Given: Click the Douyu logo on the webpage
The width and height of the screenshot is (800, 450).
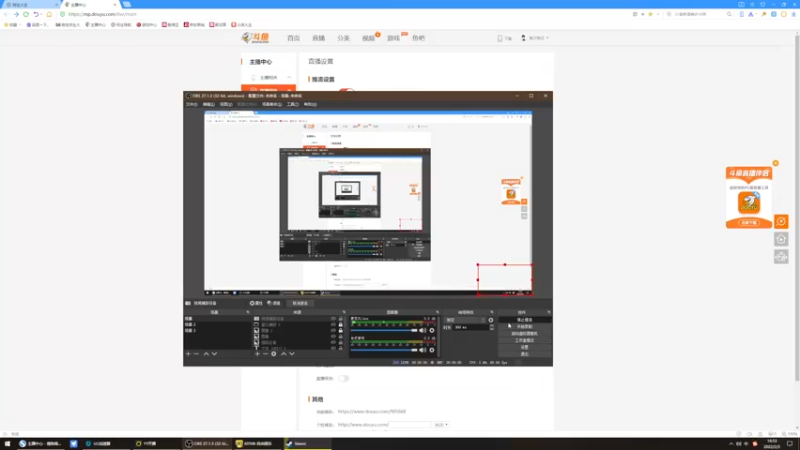Looking at the screenshot, I should click(x=255, y=38).
